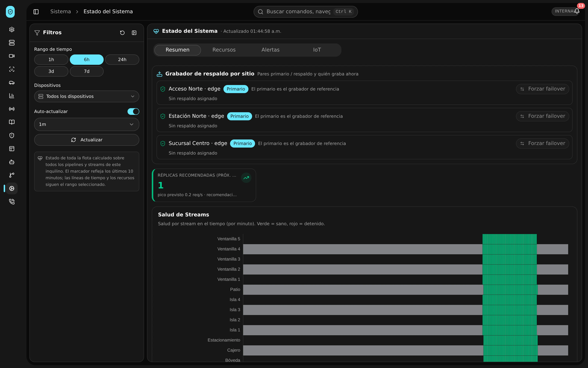Open the notifications bell with 13 badge
588x368 pixels.
coord(577,11)
